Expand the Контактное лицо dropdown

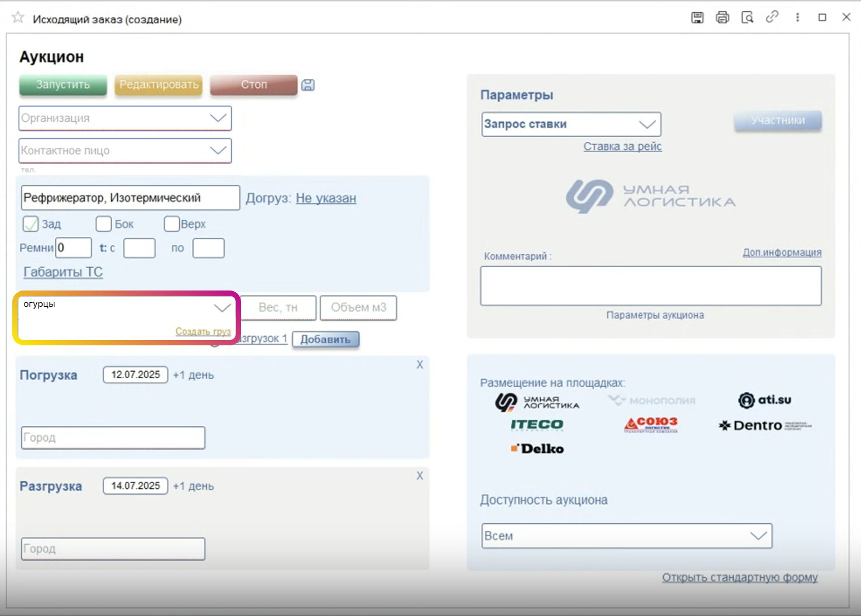(x=218, y=150)
